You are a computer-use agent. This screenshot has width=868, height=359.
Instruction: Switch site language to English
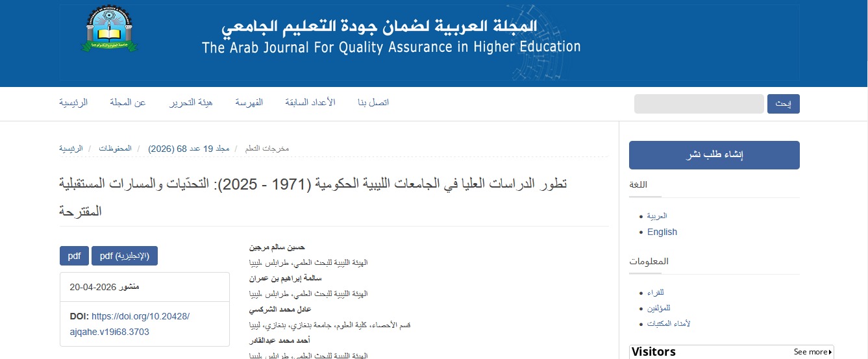pyautogui.click(x=662, y=232)
